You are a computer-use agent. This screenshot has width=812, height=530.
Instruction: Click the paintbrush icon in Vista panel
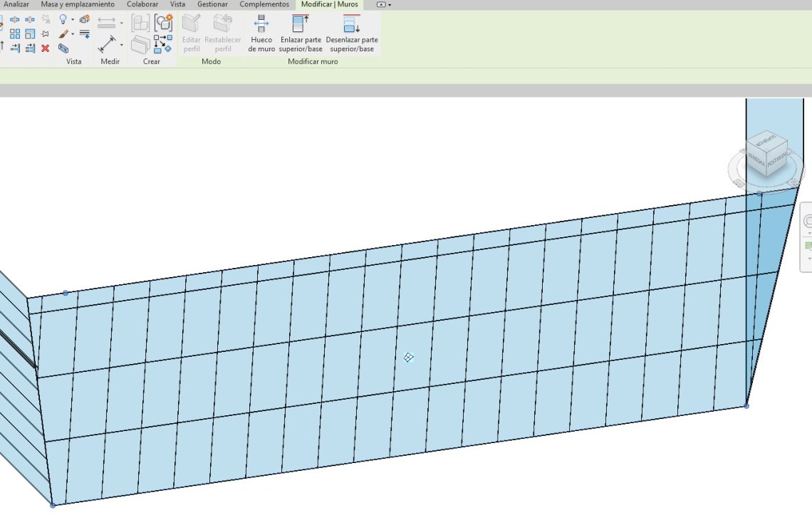coord(63,34)
